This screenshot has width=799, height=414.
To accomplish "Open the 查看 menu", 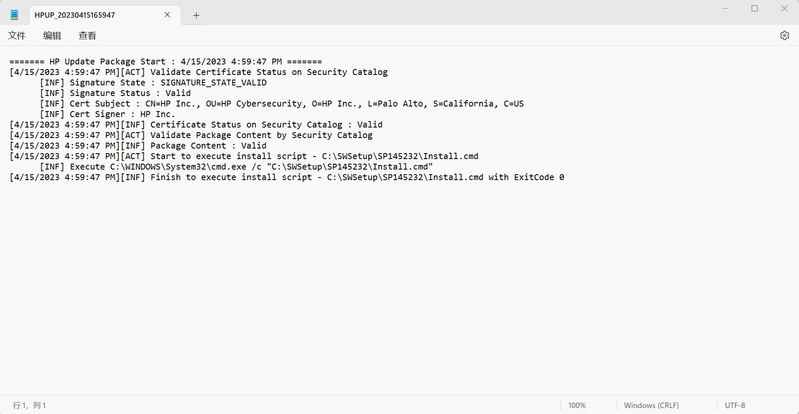I will [87, 36].
